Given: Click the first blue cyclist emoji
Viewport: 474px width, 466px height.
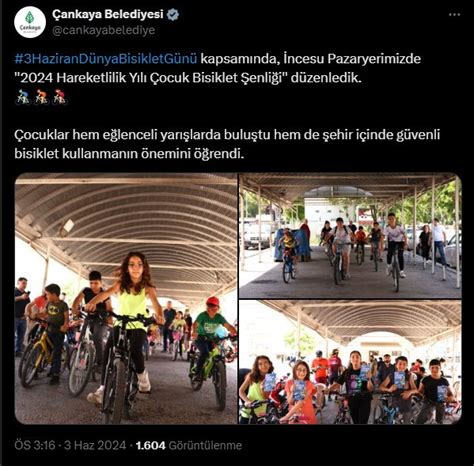Looking at the screenshot, I should (23, 97).
